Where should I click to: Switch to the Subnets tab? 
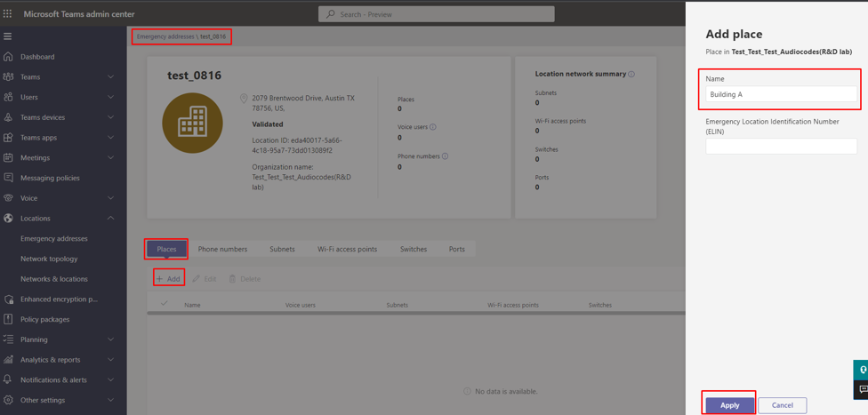click(x=282, y=249)
